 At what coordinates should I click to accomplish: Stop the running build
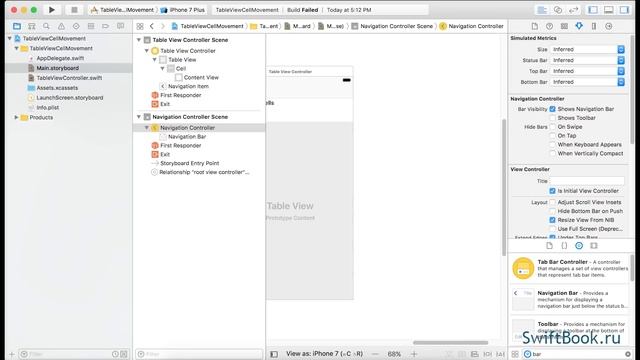pos(74,9)
